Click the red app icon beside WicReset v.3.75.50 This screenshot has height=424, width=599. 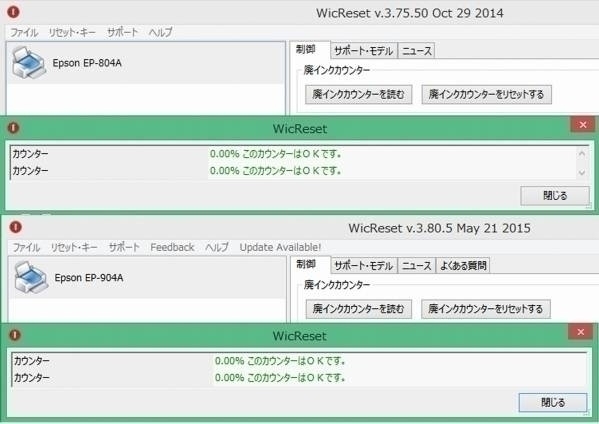tap(13, 12)
